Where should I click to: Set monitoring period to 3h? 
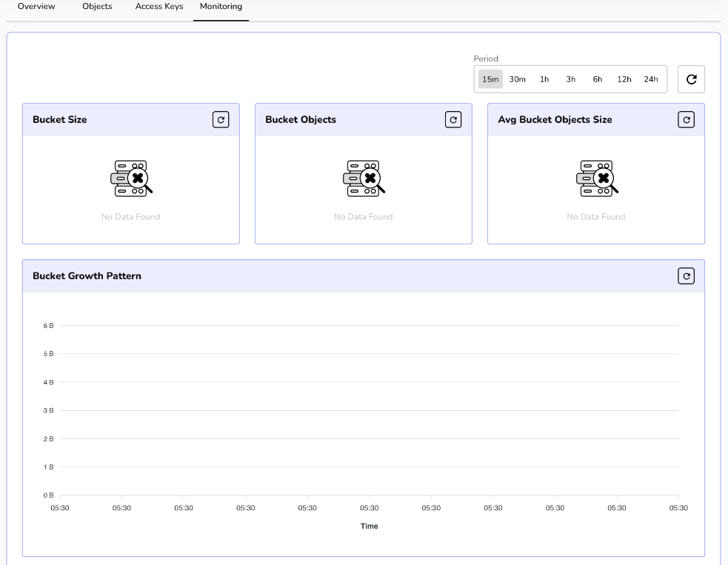point(571,79)
